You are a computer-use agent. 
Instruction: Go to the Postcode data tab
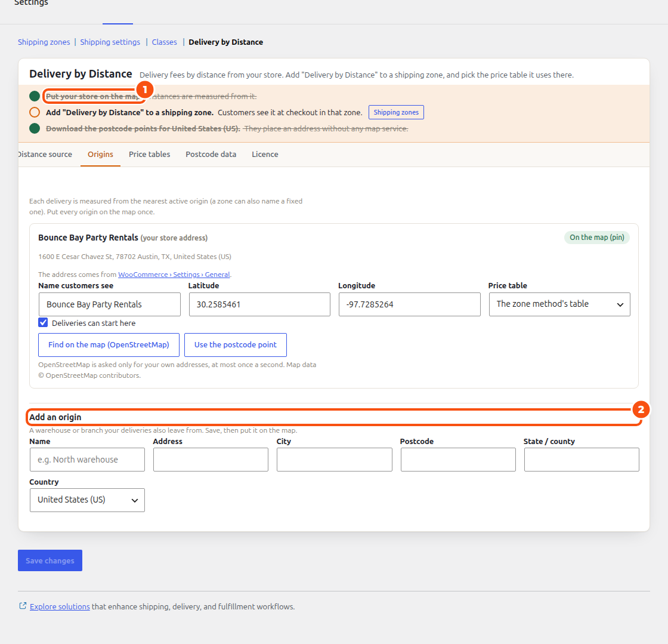211,155
